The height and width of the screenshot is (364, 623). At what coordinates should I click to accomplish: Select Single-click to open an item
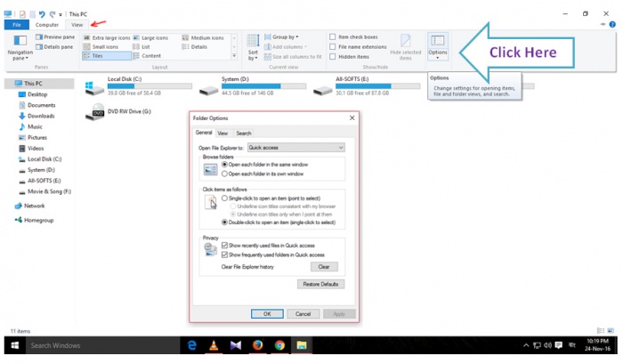pyautogui.click(x=224, y=198)
